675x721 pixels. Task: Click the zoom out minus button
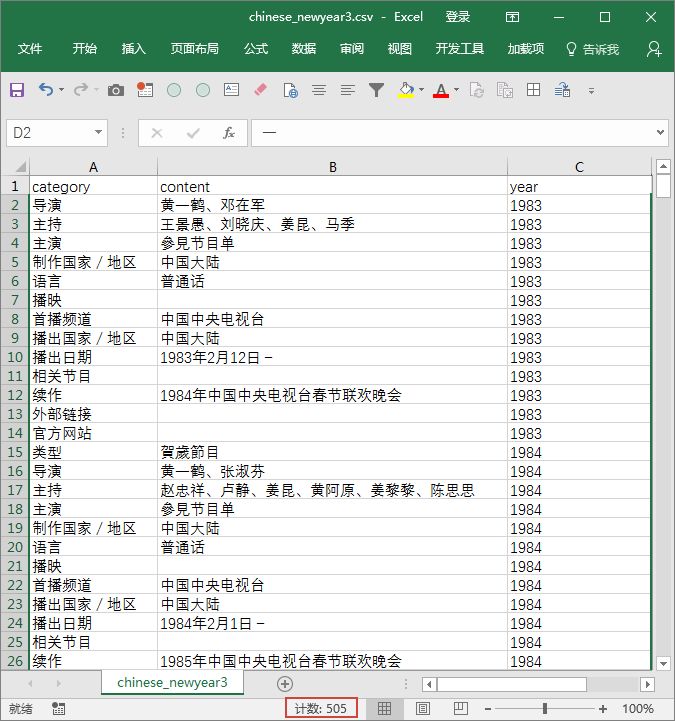488,709
